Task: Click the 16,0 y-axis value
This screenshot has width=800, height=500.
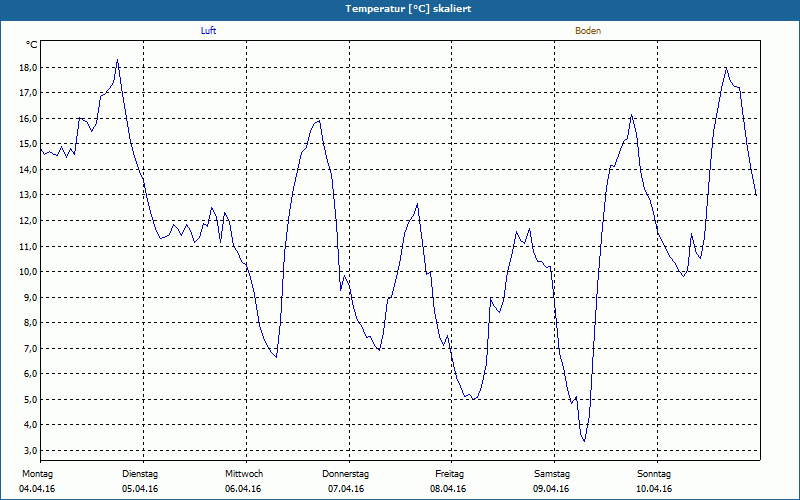Action: pos(30,118)
